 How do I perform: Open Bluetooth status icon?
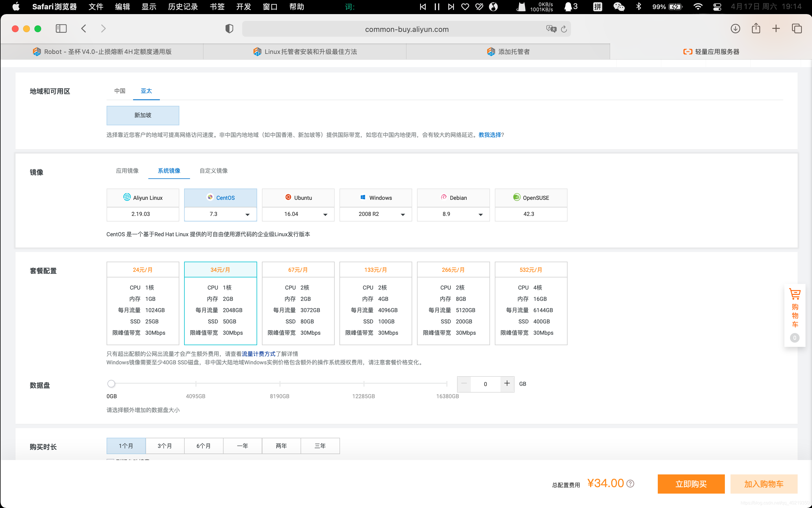[639, 7]
